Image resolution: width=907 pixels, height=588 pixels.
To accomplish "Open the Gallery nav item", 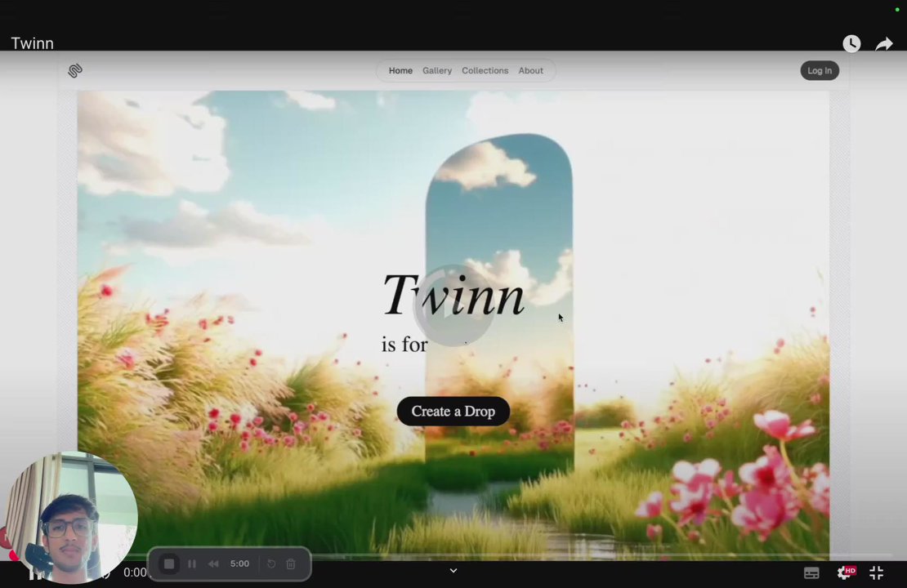I will pos(436,70).
